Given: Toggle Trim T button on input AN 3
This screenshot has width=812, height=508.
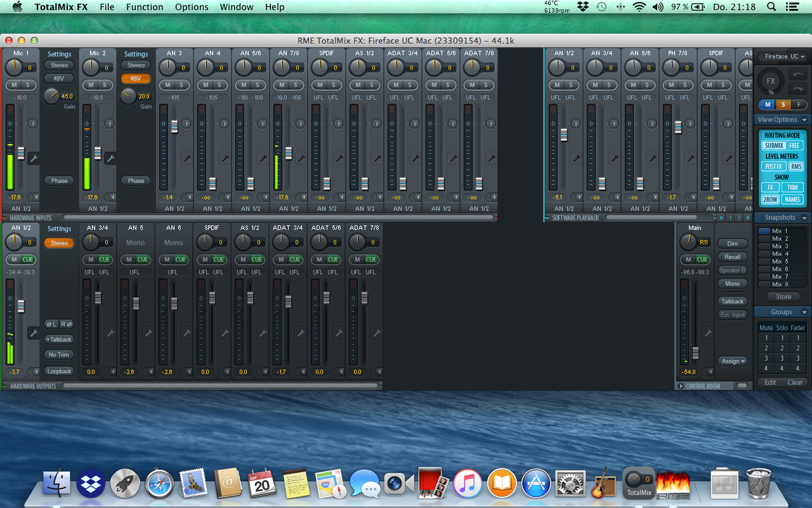Looking at the screenshot, I should 186,123.
